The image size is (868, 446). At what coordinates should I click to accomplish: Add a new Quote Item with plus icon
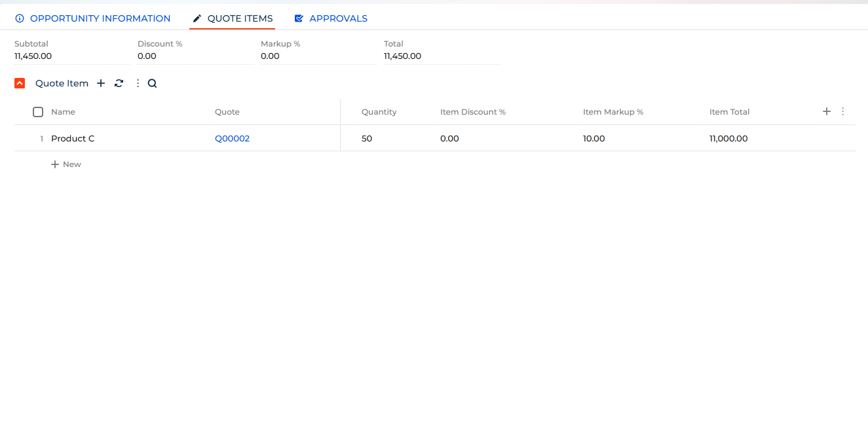click(101, 83)
